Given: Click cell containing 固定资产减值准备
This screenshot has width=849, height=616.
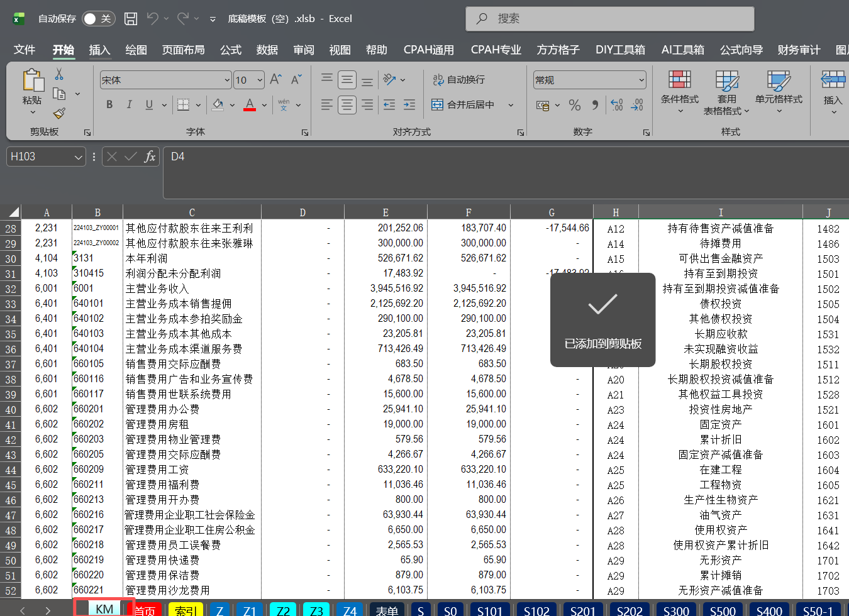Looking at the screenshot, I should coord(721,454).
